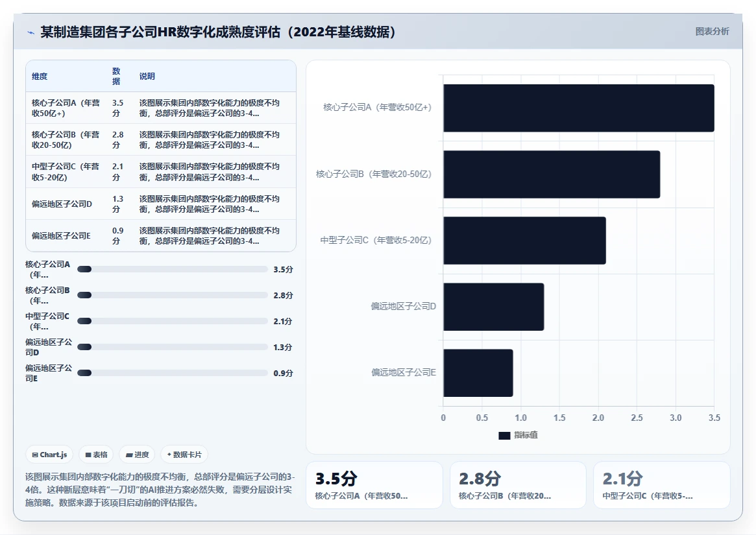Click x-axis tick label 3.5
Screen dimensions: 756x535
click(714, 418)
